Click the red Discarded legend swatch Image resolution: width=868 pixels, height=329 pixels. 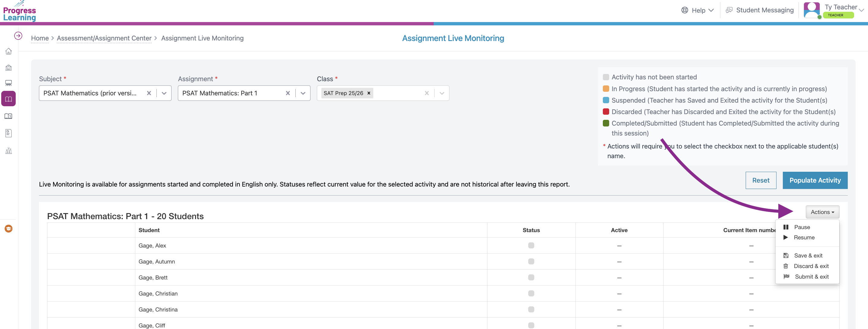(x=606, y=111)
